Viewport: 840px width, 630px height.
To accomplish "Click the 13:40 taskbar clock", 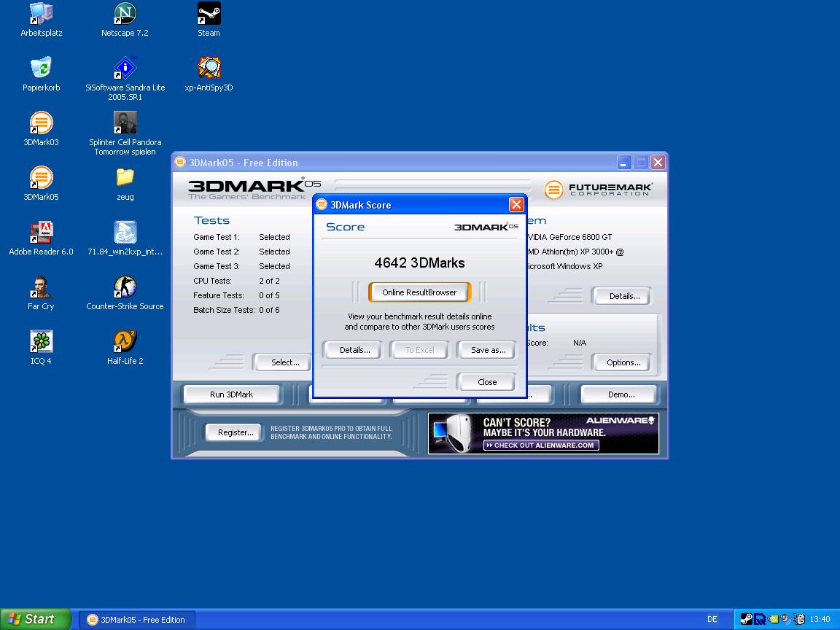I will tap(820, 619).
